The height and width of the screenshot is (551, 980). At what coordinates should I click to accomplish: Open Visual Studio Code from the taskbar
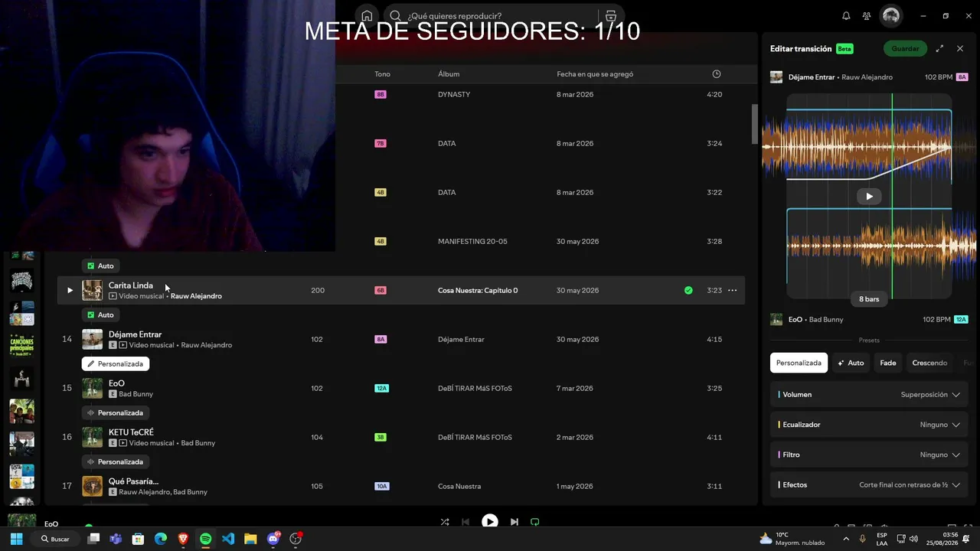point(228,539)
